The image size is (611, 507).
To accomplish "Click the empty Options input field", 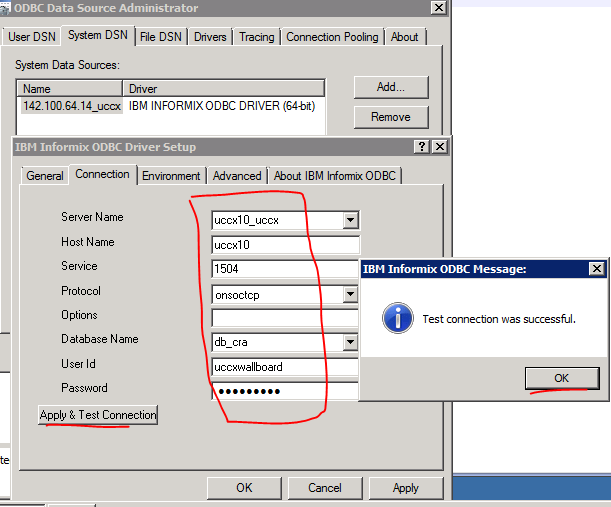I will (285, 318).
